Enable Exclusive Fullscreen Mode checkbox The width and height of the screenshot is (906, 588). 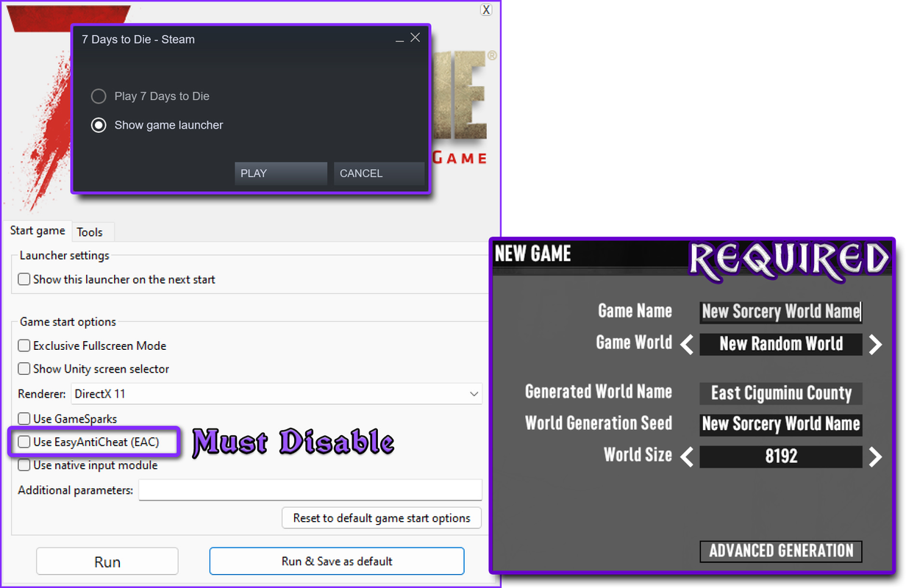pyautogui.click(x=24, y=345)
